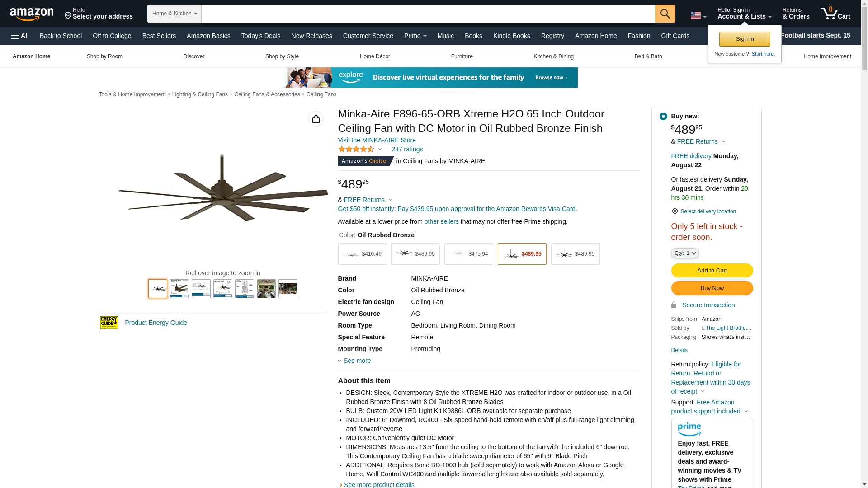Select the $416.46 color option
The width and height of the screenshot is (868, 488).
362,254
